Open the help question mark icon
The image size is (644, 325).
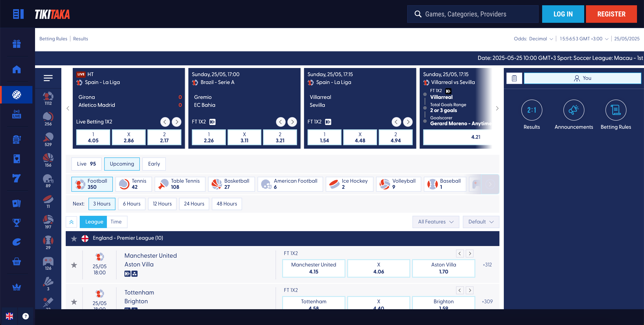pyautogui.click(x=25, y=316)
